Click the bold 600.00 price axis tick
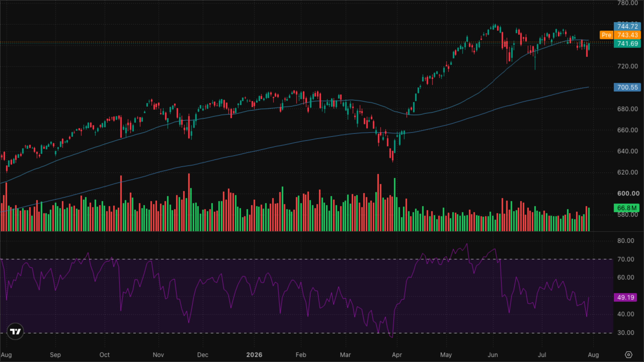644x362 pixels. click(628, 193)
